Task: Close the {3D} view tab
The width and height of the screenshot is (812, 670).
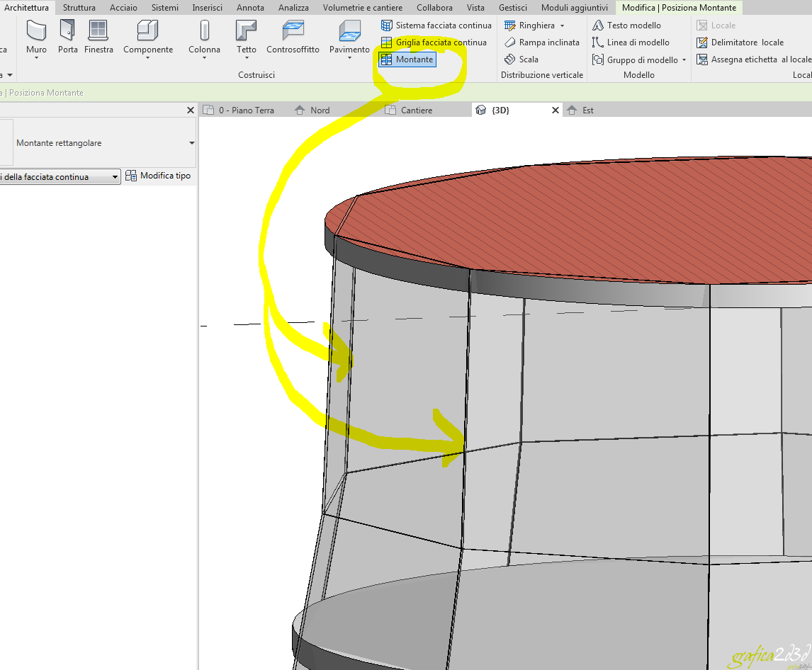Action: 555,110
